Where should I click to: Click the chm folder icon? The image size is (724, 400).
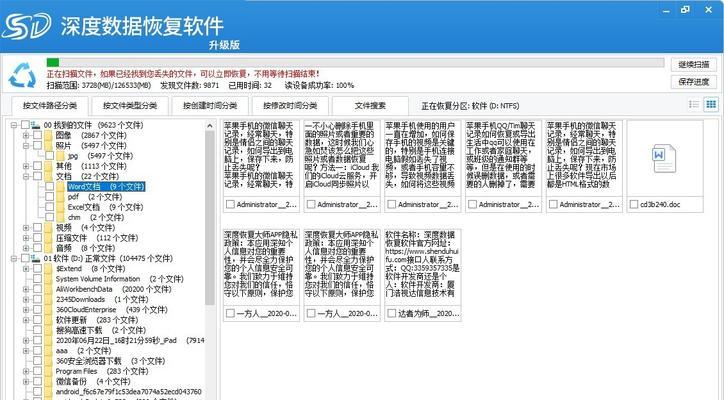pyautogui.click(x=60, y=217)
